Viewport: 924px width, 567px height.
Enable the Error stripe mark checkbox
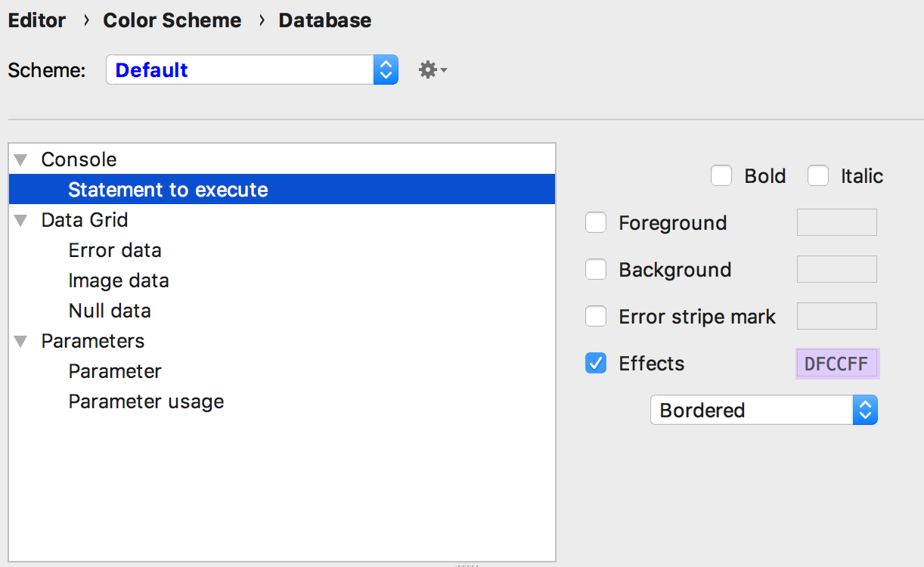tap(596, 317)
